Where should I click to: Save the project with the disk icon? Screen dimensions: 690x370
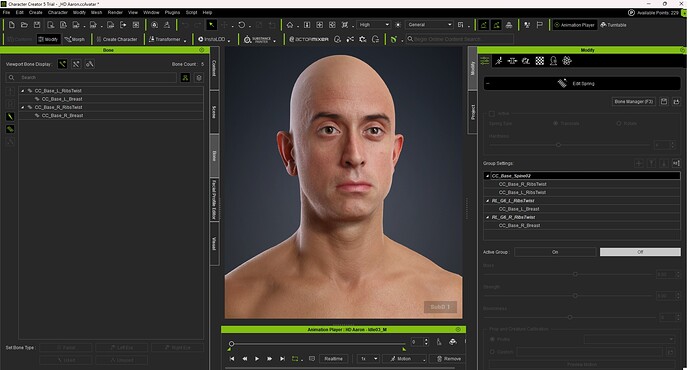pos(37,25)
